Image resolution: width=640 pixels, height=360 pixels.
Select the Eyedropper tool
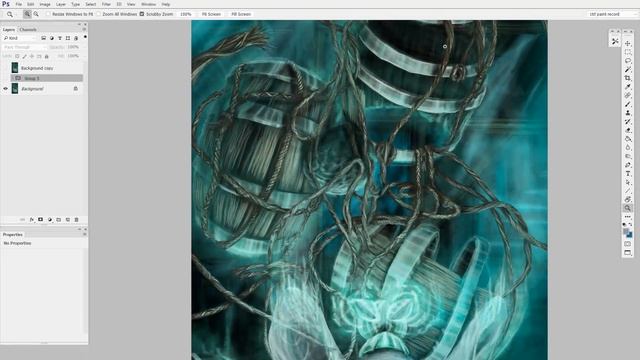pyautogui.click(x=627, y=87)
